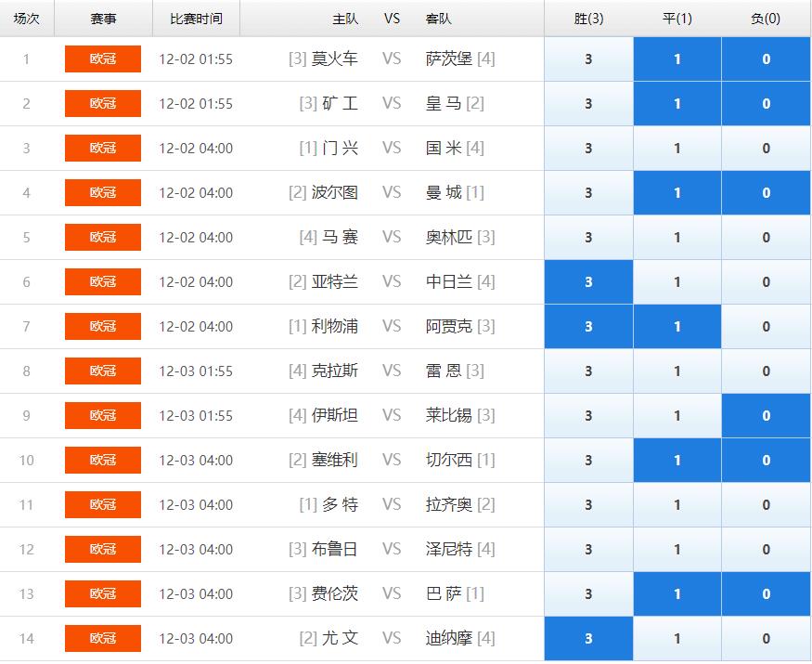
Task: Select draw (1) for 多特 vs 拉齐奥
Action: tap(677, 505)
